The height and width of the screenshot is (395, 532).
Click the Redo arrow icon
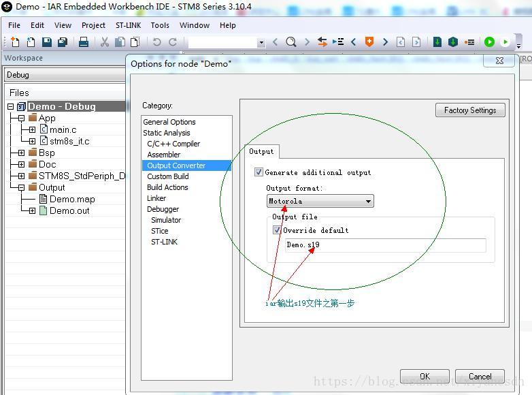point(173,42)
